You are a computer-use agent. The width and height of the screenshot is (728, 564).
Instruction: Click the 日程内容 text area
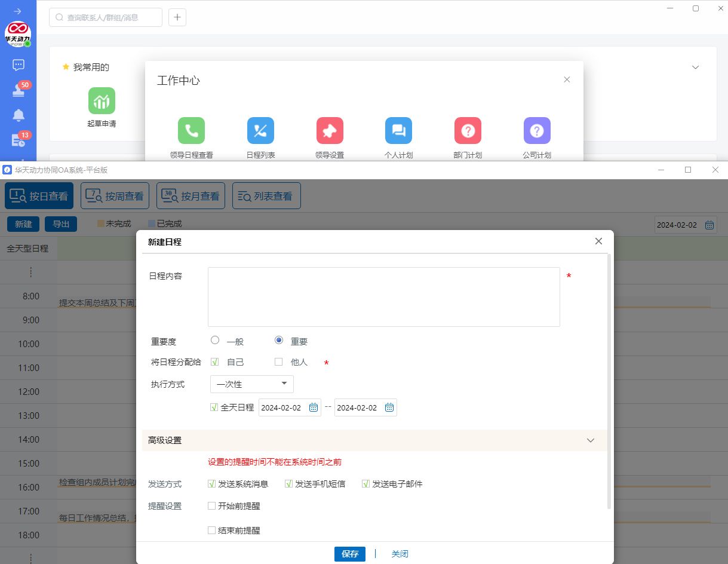point(383,297)
